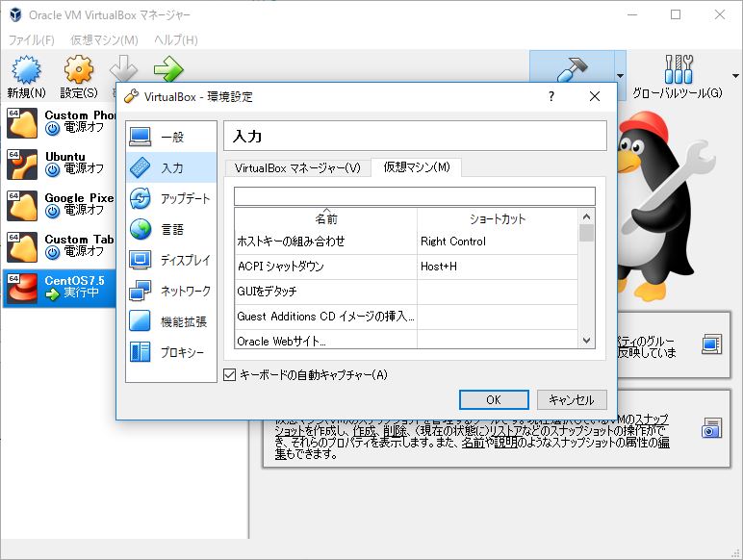Switch to the 仮想マシン(M) tab in the dialog

click(417, 166)
